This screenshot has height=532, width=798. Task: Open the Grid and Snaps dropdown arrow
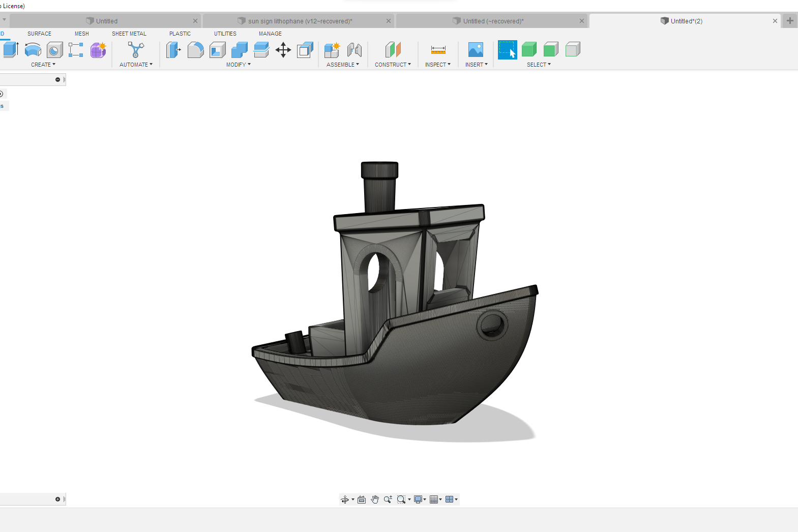point(440,500)
